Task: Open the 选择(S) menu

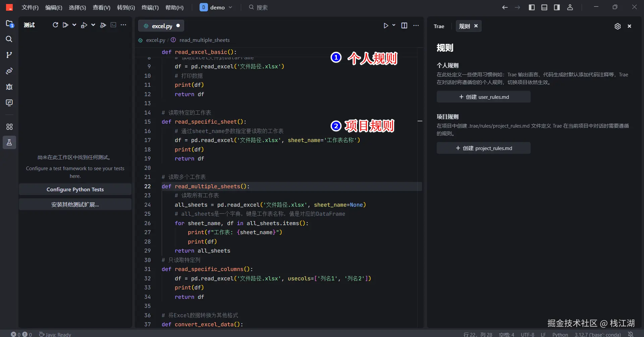Action: [77, 7]
